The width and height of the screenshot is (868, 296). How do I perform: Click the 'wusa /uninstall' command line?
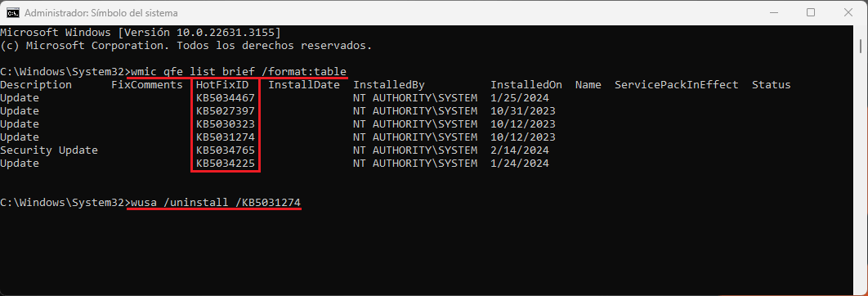click(217, 203)
